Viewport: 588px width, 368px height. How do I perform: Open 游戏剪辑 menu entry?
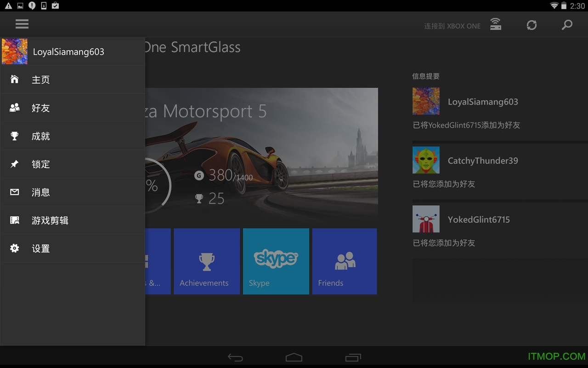click(x=73, y=220)
